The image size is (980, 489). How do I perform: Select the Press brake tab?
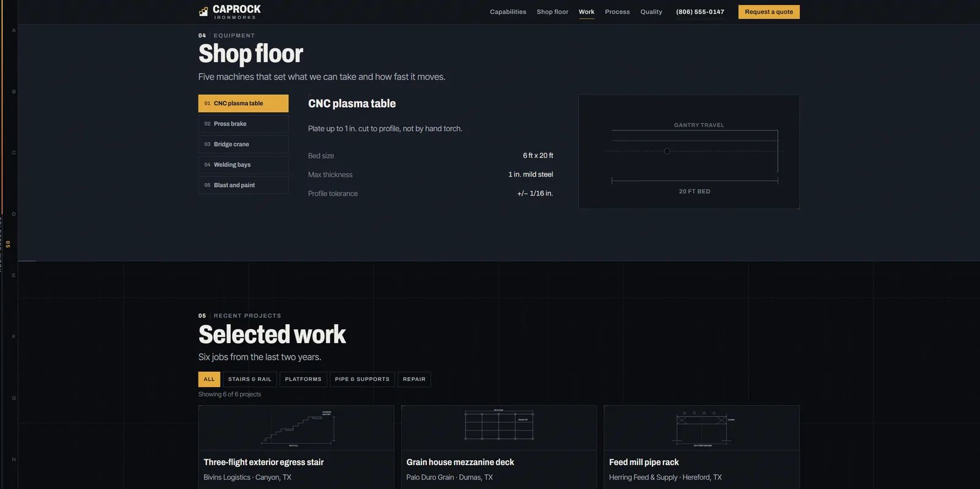click(243, 124)
